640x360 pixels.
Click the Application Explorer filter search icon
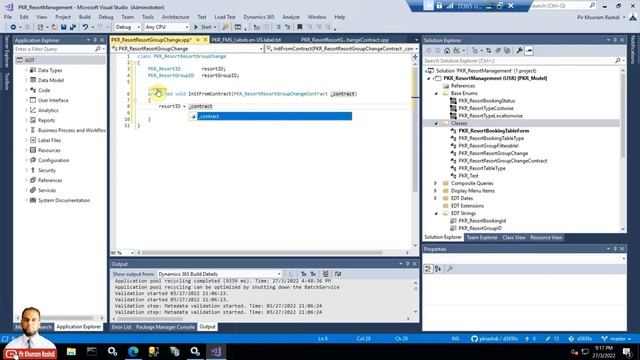[x=98, y=49]
